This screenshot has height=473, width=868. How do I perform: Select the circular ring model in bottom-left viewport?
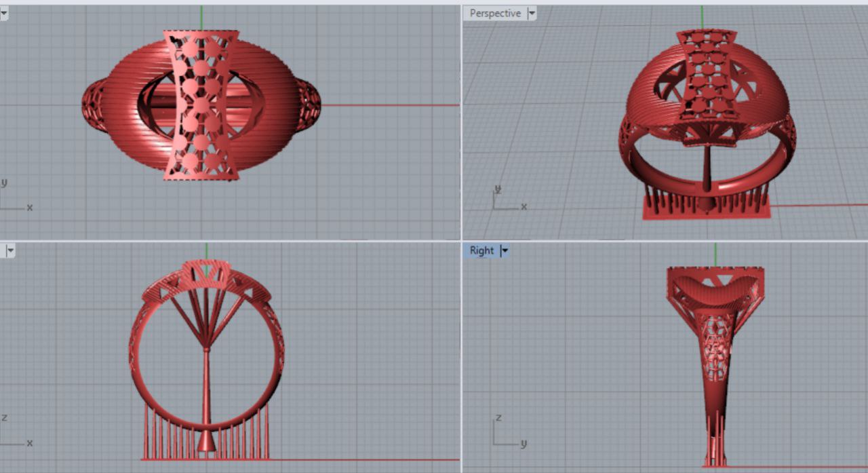pyautogui.click(x=206, y=360)
